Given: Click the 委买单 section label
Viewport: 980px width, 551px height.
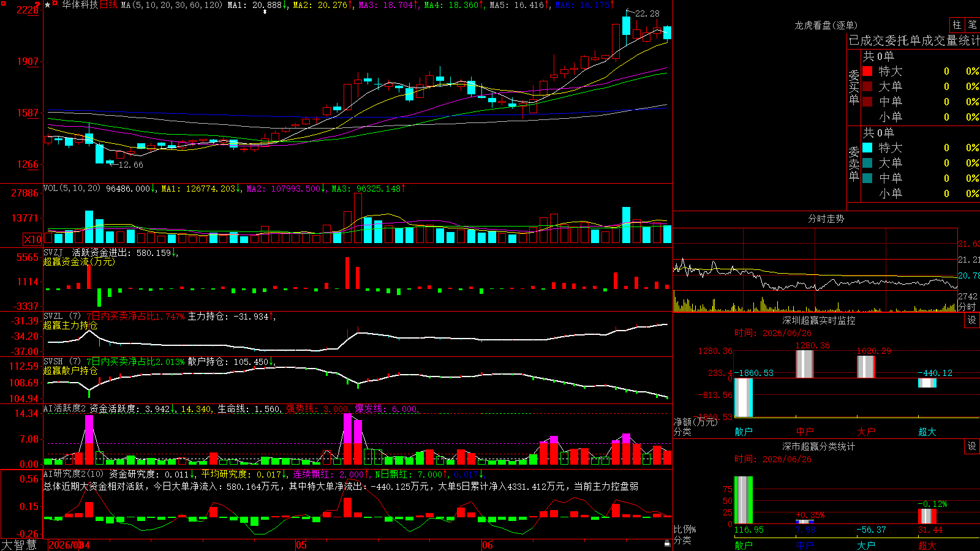Looking at the screenshot, I should 854,87.
